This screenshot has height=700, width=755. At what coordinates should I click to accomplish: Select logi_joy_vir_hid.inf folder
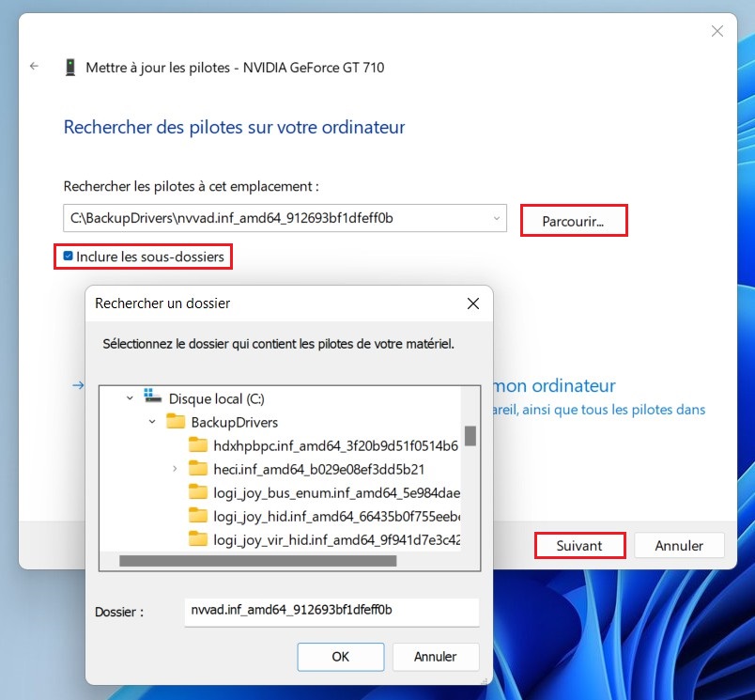coord(336,540)
